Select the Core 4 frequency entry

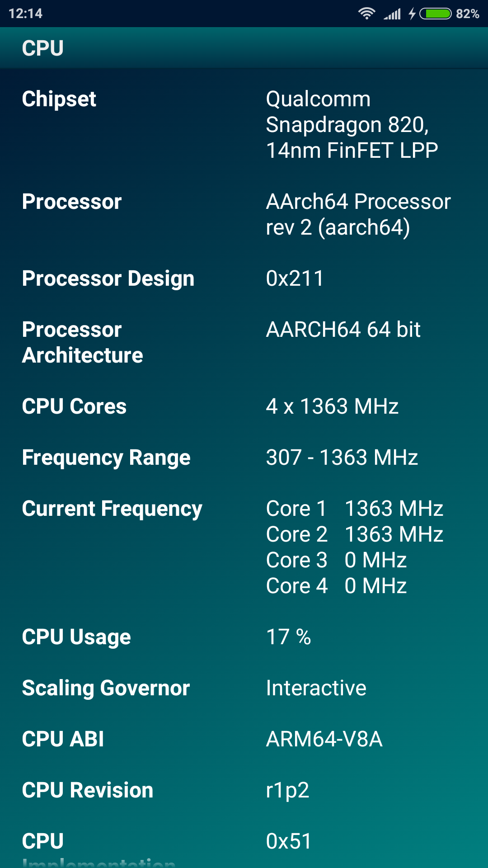click(x=337, y=586)
